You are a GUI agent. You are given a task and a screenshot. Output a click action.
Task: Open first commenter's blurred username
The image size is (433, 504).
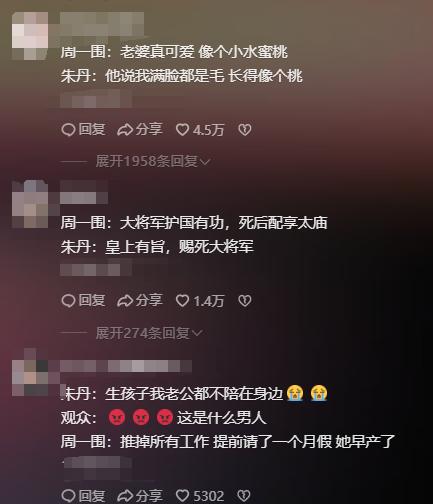pos(102,24)
